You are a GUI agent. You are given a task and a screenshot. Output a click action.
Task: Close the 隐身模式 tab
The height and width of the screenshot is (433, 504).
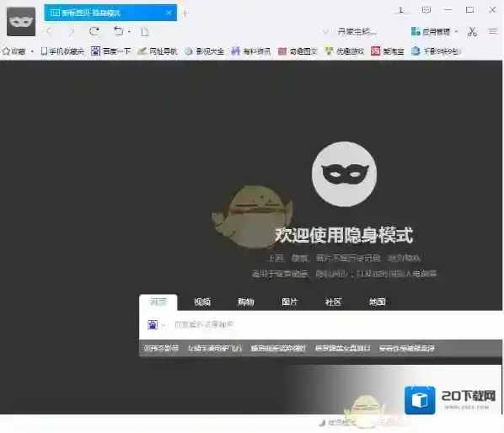pyautogui.click(x=169, y=13)
